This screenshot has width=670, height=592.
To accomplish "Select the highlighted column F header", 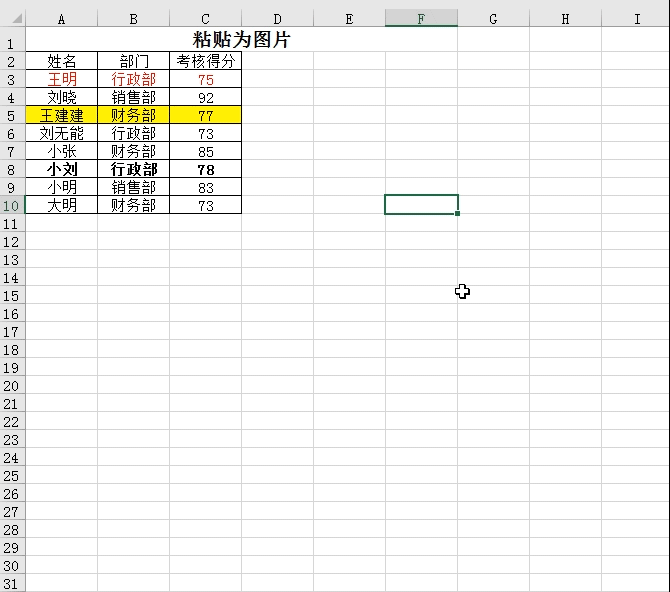I will click(x=421, y=19).
